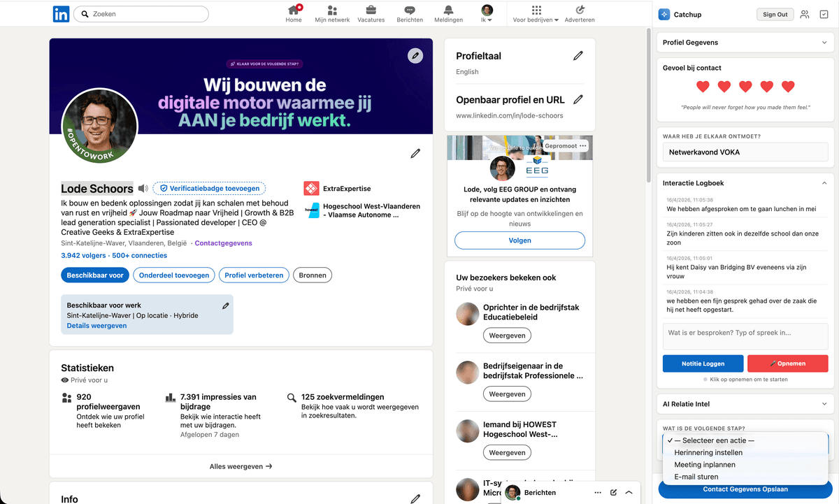Click the Catchup logo icon
This screenshot has width=839, height=504.
(664, 14)
